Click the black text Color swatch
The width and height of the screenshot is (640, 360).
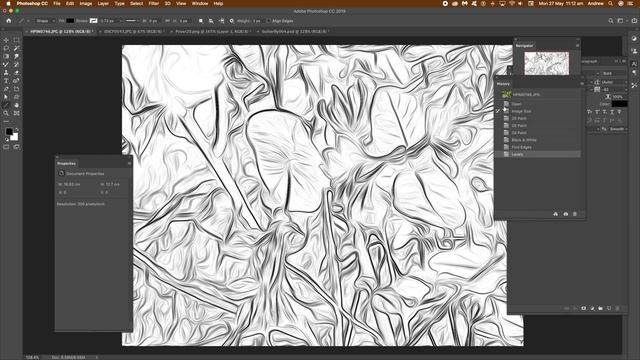(619, 104)
